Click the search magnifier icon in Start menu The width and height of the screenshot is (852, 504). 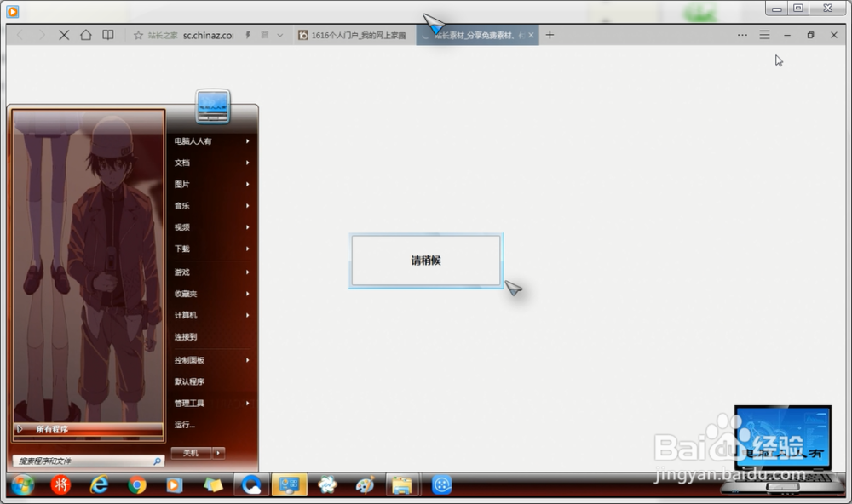click(x=157, y=461)
